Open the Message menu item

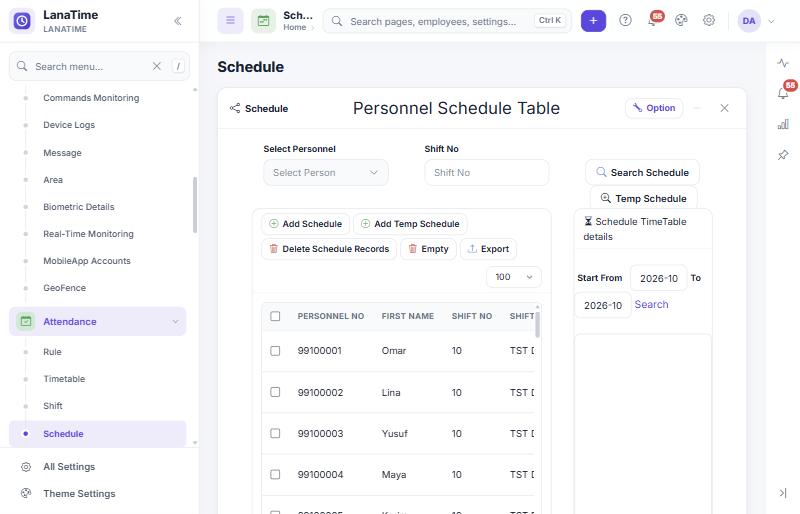tap(62, 153)
